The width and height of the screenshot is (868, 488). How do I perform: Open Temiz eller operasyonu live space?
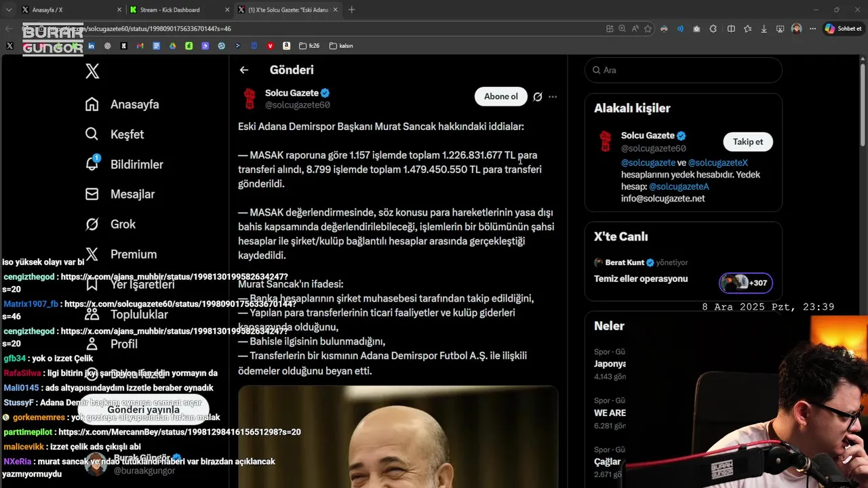click(641, 279)
